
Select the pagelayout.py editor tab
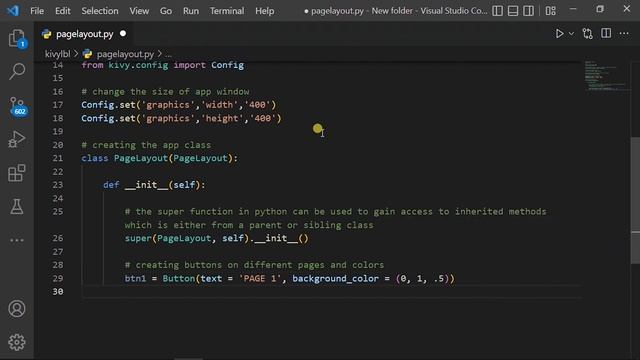[84, 34]
